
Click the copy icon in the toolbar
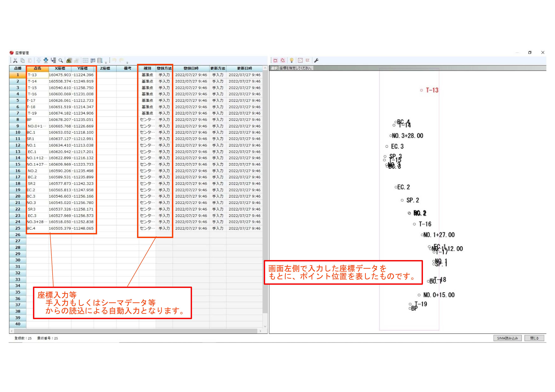[x=22, y=60]
